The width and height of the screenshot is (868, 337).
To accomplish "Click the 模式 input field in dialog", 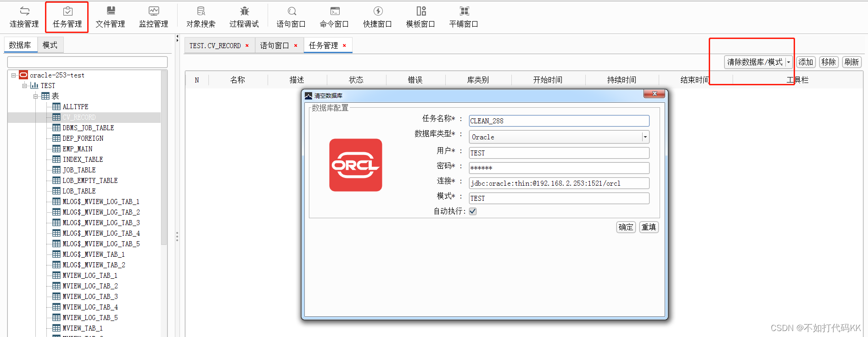I will 559,198.
